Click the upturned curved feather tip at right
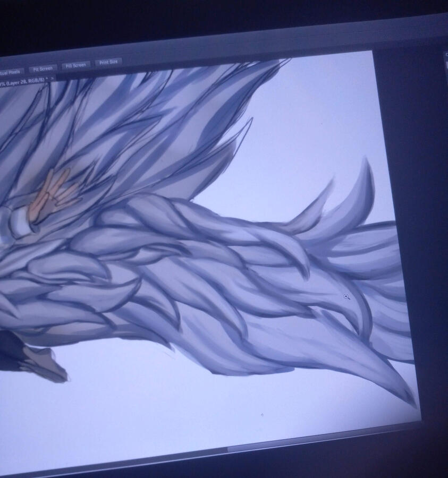 pyautogui.click(x=367, y=169)
